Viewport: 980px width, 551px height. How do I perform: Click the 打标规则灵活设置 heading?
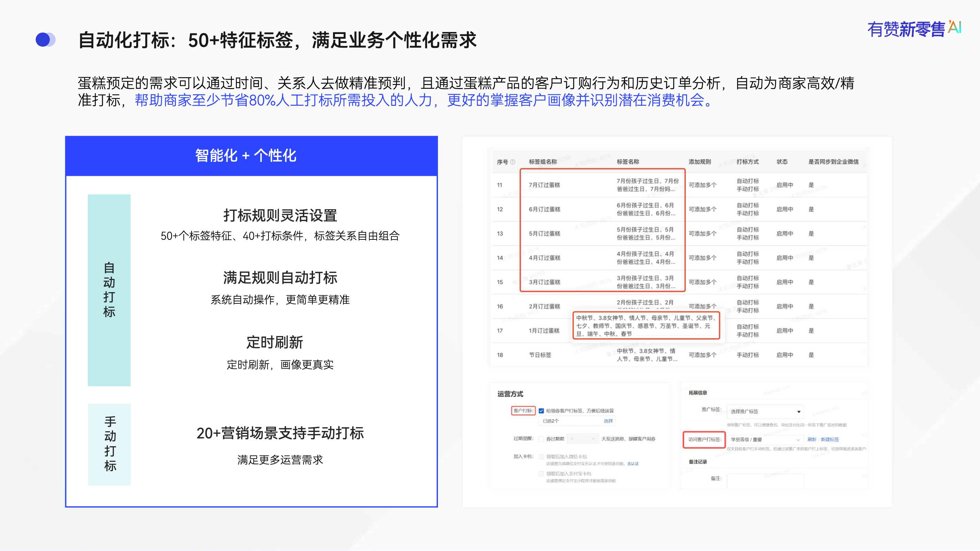(x=280, y=216)
